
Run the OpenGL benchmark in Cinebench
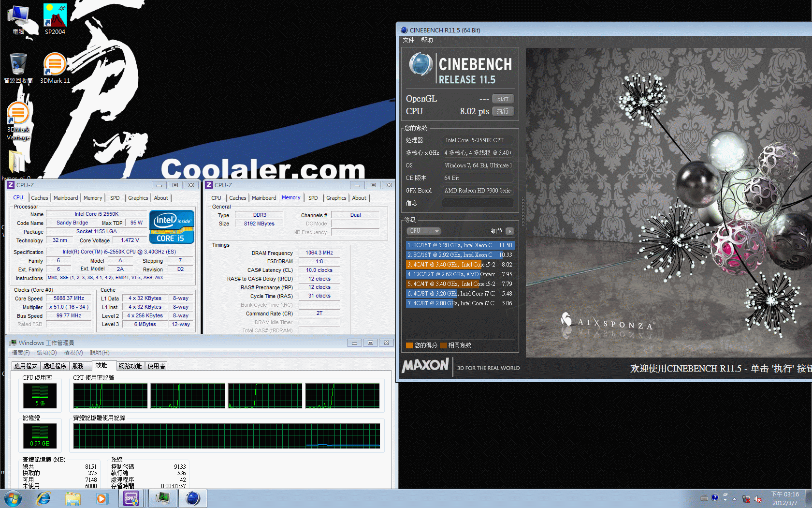pyautogui.click(x=503, y=99)
